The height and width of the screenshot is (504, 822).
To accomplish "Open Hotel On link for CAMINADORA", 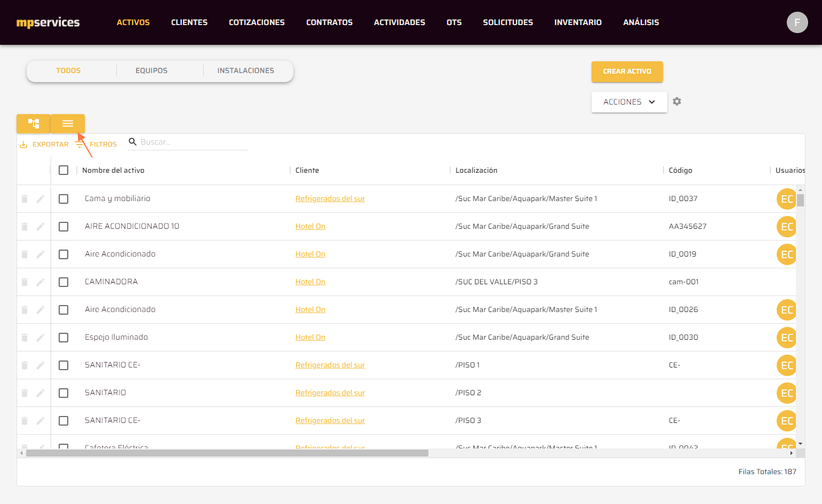I will click(x=310, y=282).
